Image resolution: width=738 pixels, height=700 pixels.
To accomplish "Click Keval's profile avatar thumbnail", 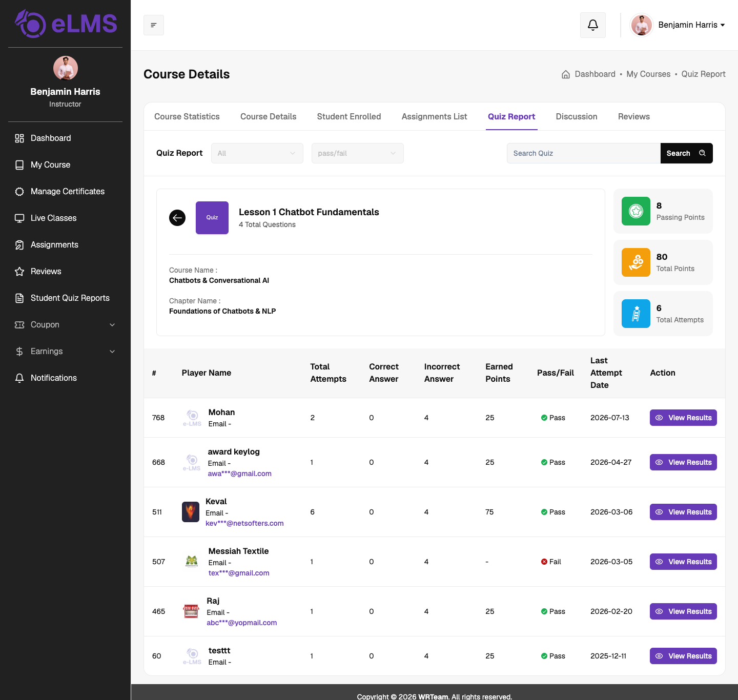I will (x=191, y=512).
